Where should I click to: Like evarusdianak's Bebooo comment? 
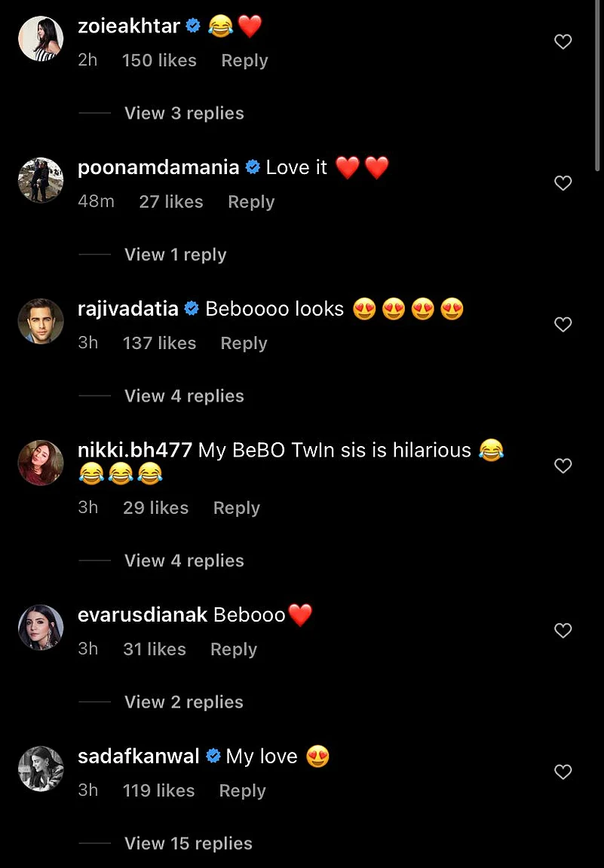[563, 631]
